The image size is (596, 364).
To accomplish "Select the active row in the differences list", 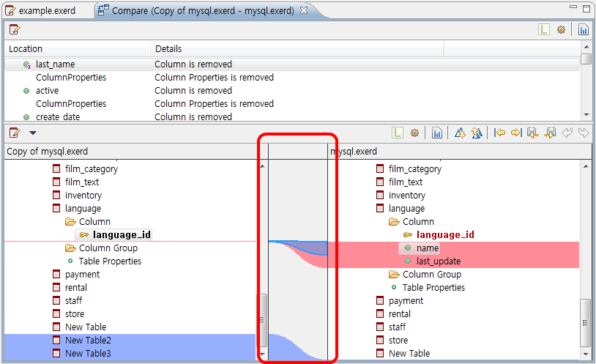I will tap(292, 91).
